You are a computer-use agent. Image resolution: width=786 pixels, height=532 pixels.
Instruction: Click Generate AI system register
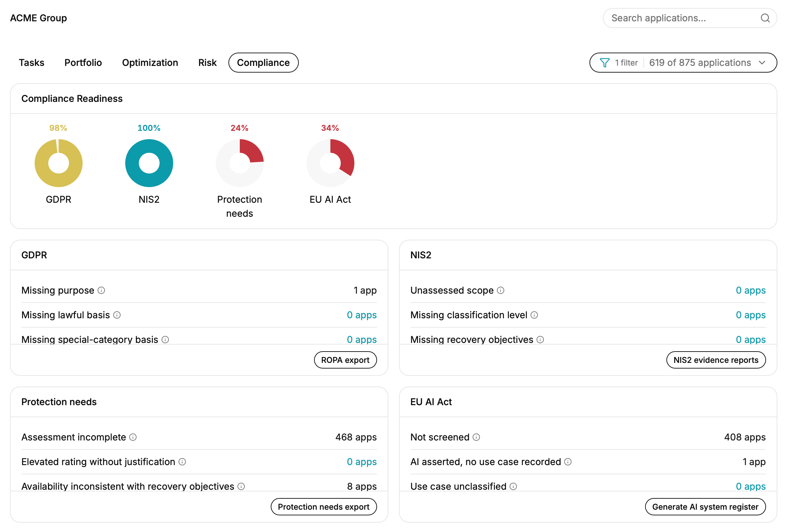[705, 506]
